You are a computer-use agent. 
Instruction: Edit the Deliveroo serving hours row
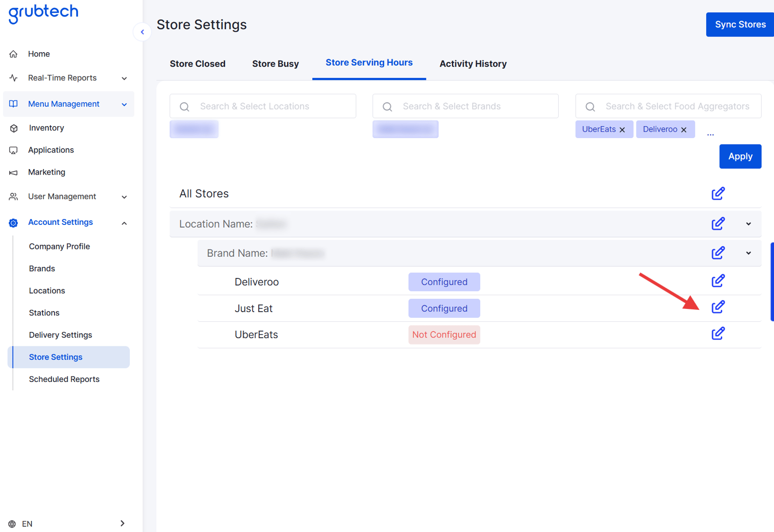pyautogui.click(x=718, y=280)
